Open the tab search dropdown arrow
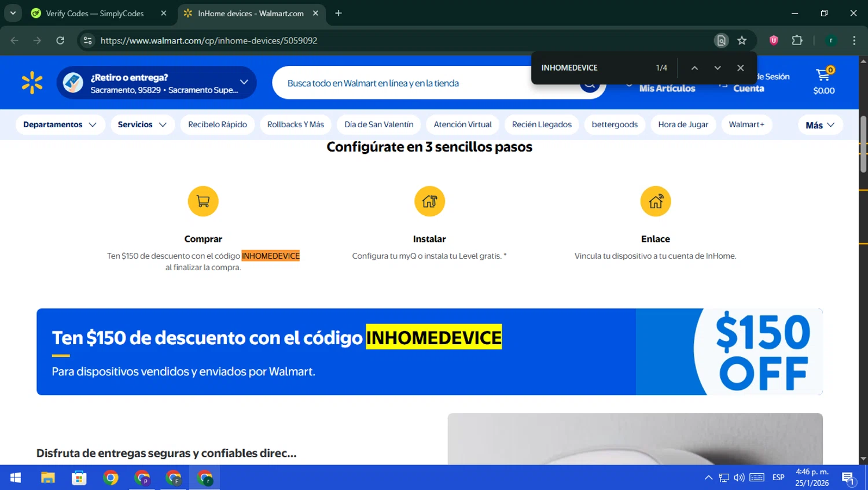This screenshot has height=490, width=868. (13, 13)
